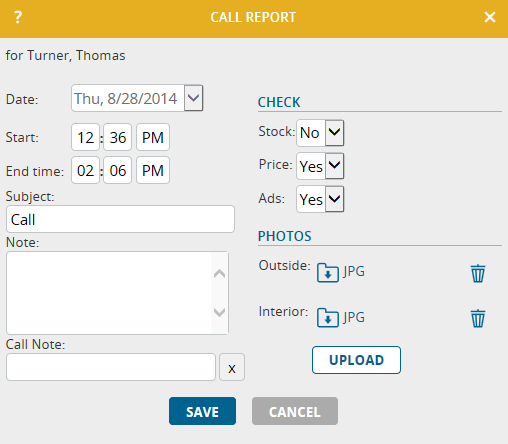Click the Start hour field

coord(85,137)
